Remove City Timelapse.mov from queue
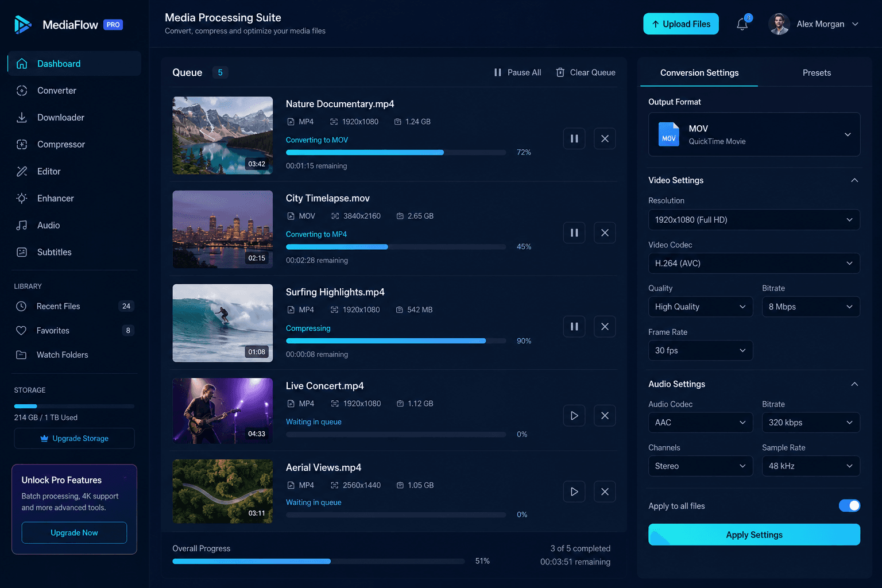The width and height of the screenshot is (882, 588). click(x=605, y=233)
